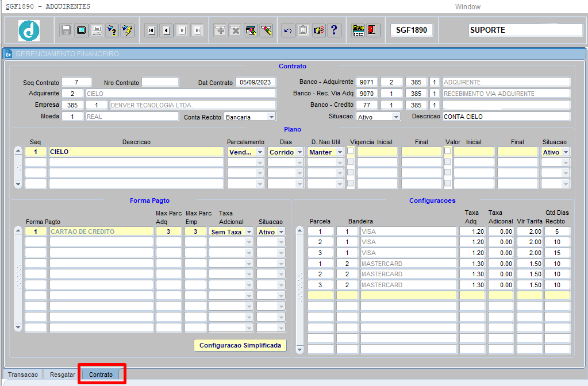Click the Execute Query lightning icon
The width and height of the screenshot is (588, 386).
[128, 30]
